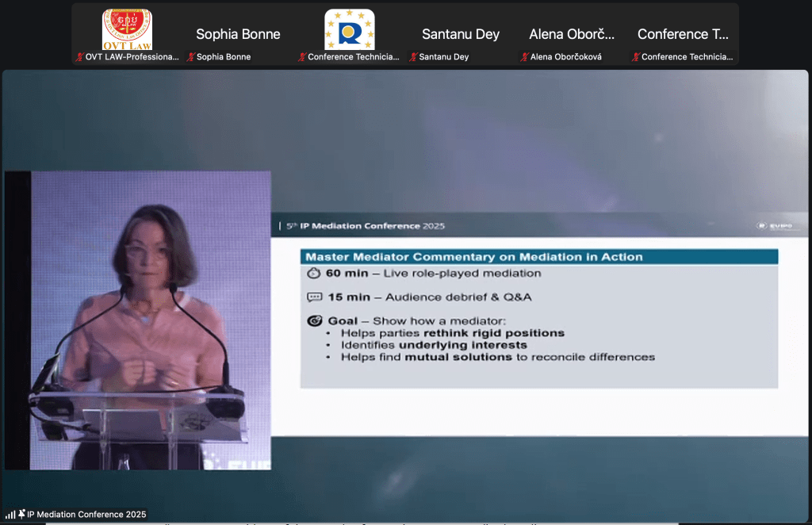Click muted mic icon on rightmost Conference Technician label
812x525 pixels.
click(x=635, y=57)
